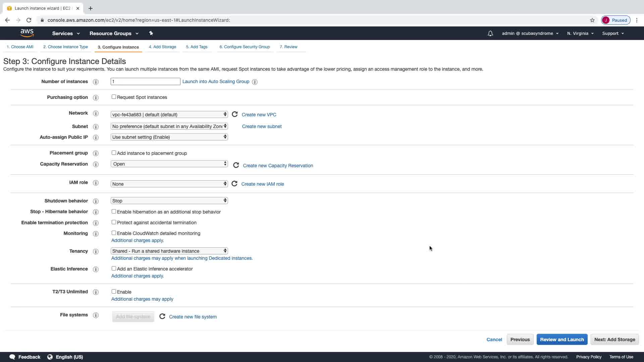This screenshot has height=362, width=644.
Task: Refresh the IAM role list
Action: point(234,184)
